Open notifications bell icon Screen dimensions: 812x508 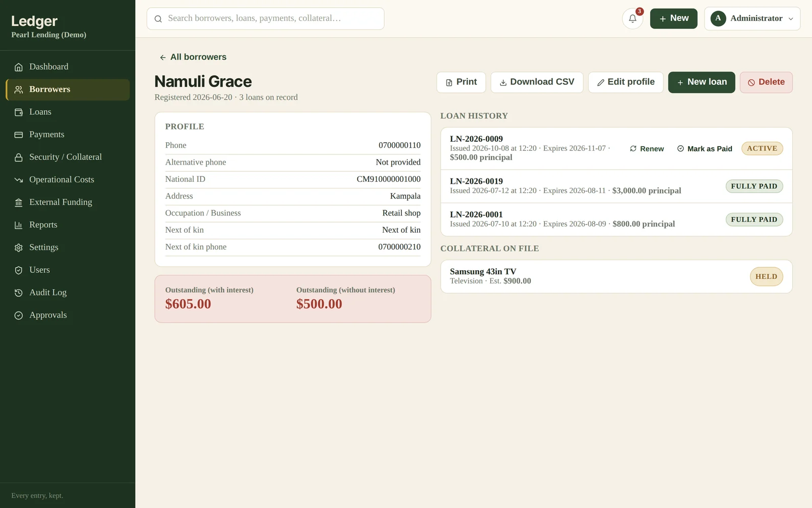(x=632, y=18)
